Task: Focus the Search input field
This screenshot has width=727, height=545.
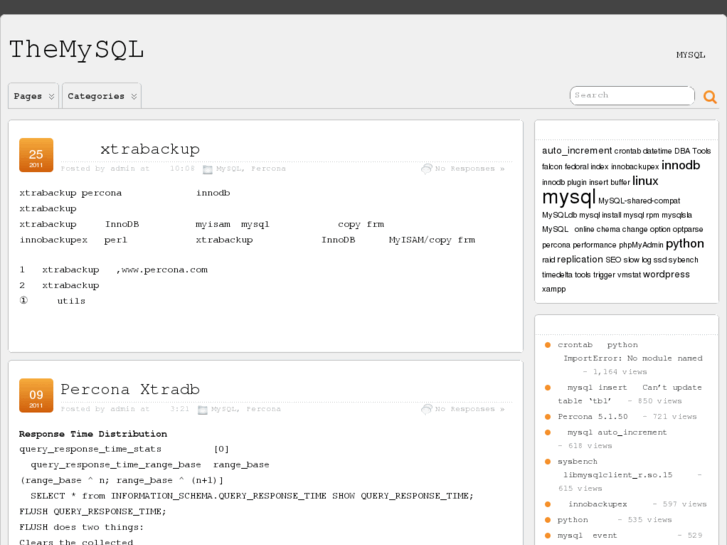Action: point(632,95)
